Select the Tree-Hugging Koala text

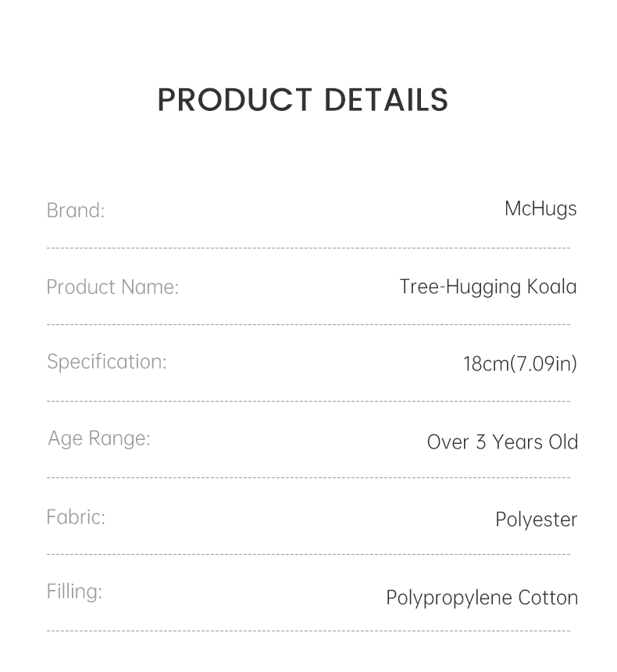tap(488, 287)
